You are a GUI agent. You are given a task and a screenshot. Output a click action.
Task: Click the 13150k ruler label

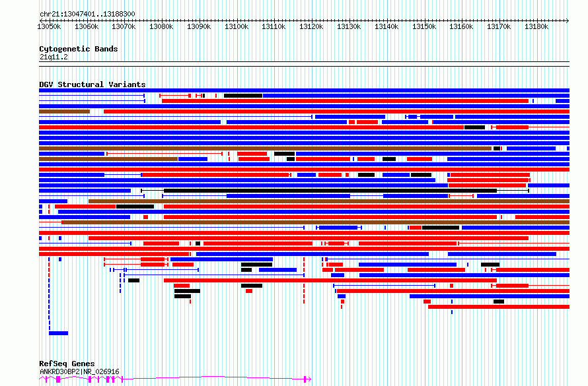[423, 26]
